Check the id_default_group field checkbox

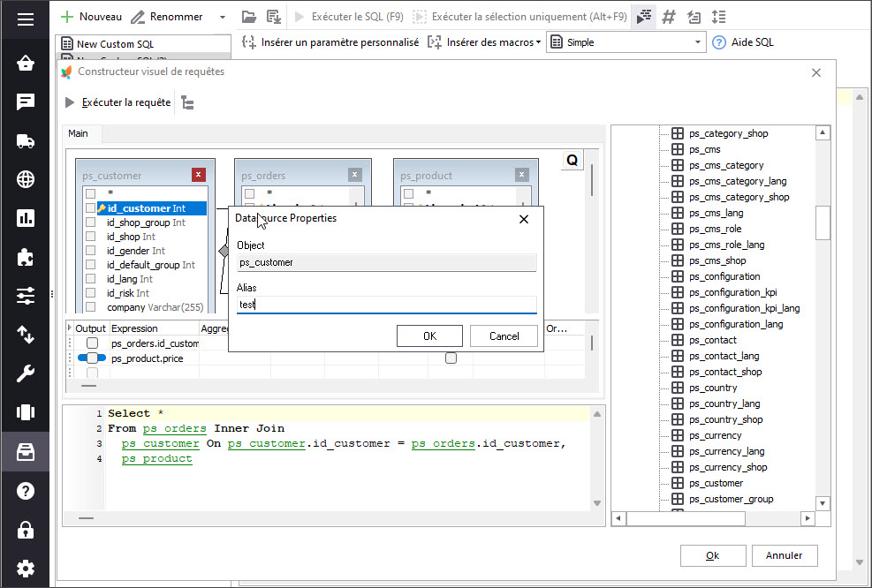pyautogui.click(x=91, y=265)
